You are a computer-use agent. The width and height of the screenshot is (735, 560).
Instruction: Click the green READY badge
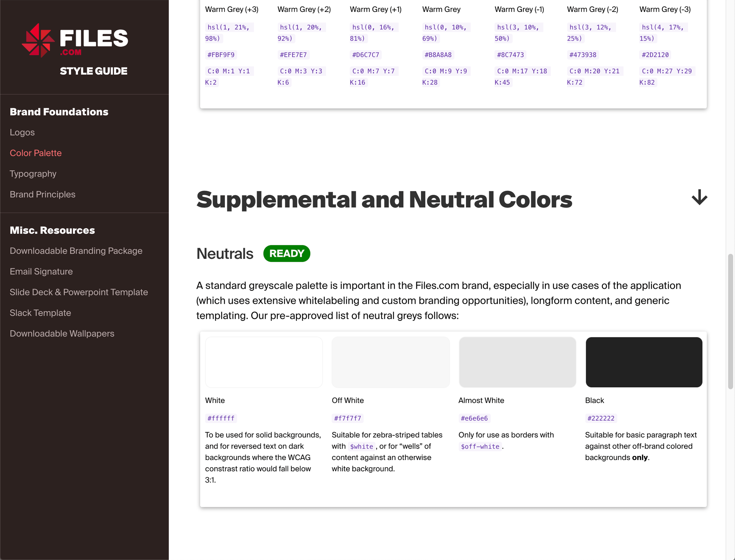(286, 254)
